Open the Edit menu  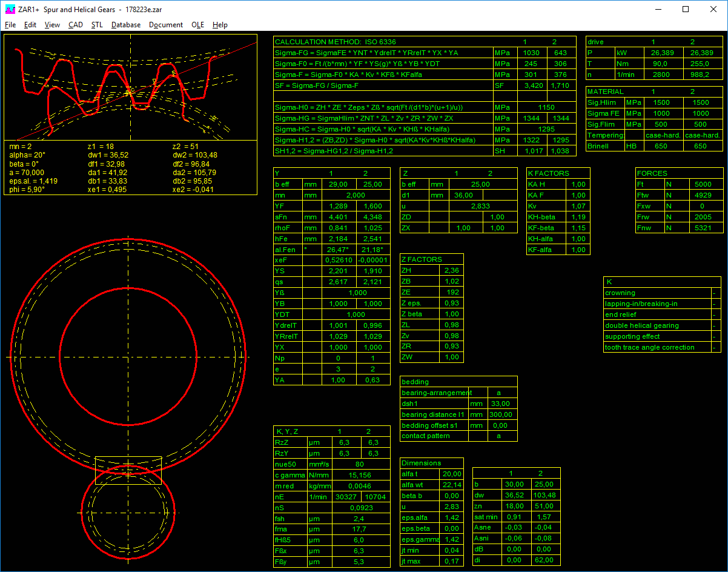click(30, 25)
